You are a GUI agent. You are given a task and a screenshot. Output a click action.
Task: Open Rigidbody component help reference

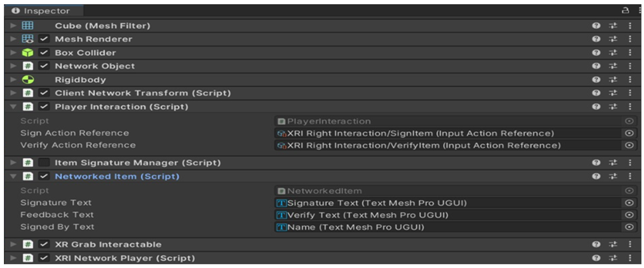(x=596, y=80)
